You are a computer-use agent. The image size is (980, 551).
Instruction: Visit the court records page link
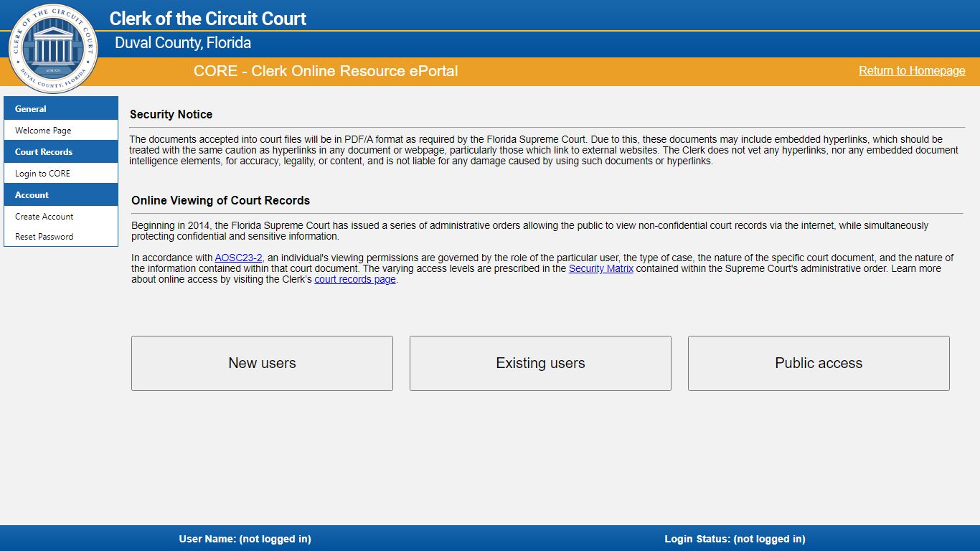[x=355, y=279]
